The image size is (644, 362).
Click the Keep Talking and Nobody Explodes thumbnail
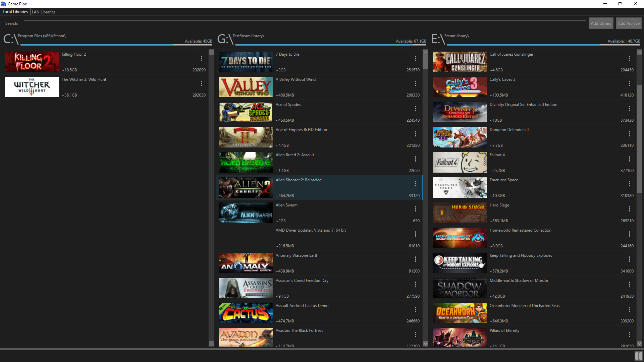point(460,263)
